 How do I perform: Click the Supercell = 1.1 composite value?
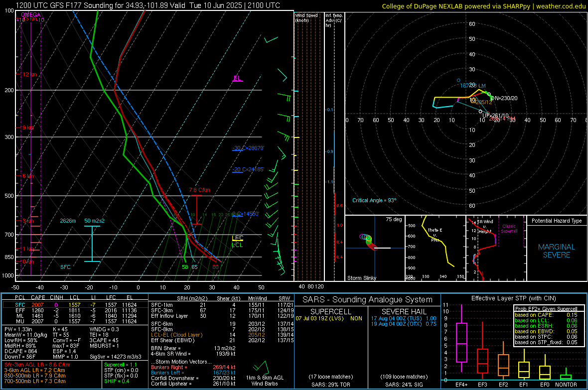121,365
